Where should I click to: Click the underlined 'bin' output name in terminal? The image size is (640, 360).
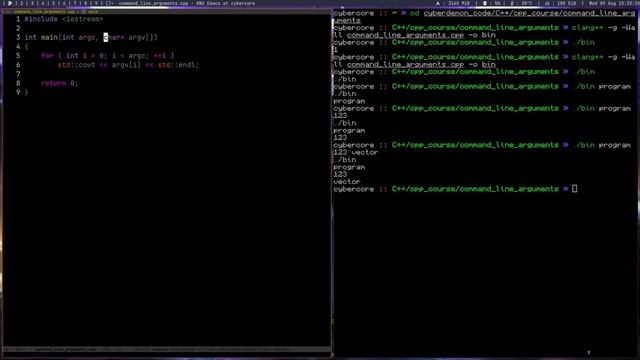(489, 64)
